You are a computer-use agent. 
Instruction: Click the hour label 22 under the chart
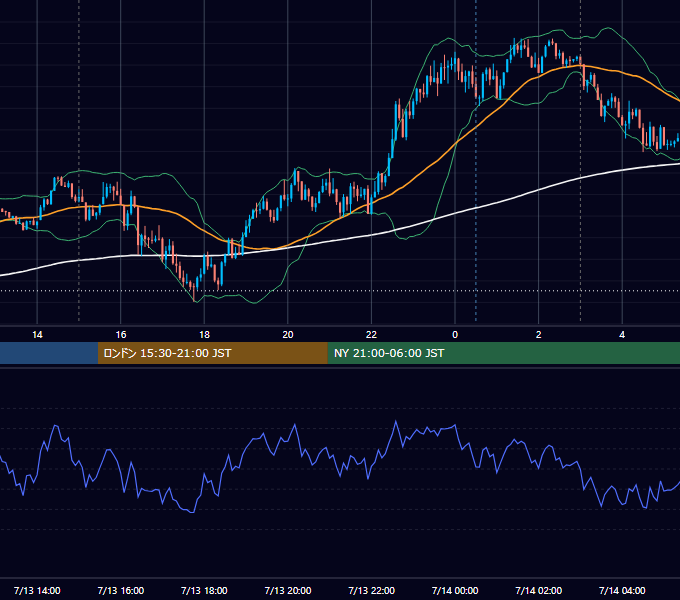(x=371, y=335)
